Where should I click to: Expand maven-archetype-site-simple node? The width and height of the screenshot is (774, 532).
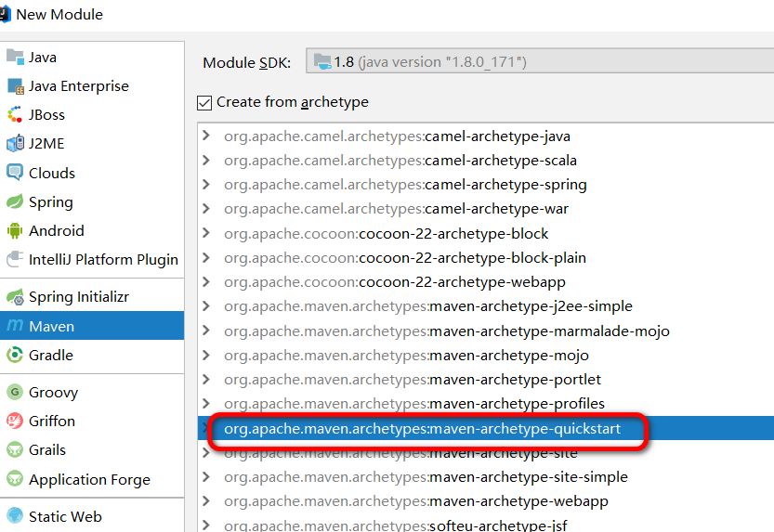click(206, 477)
